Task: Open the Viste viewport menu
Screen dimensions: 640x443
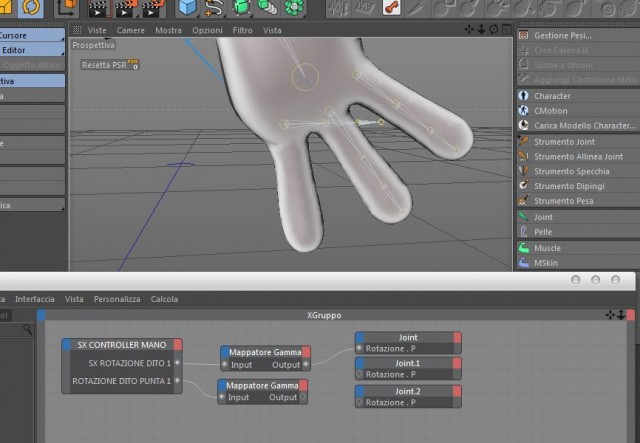Action: 97,30
